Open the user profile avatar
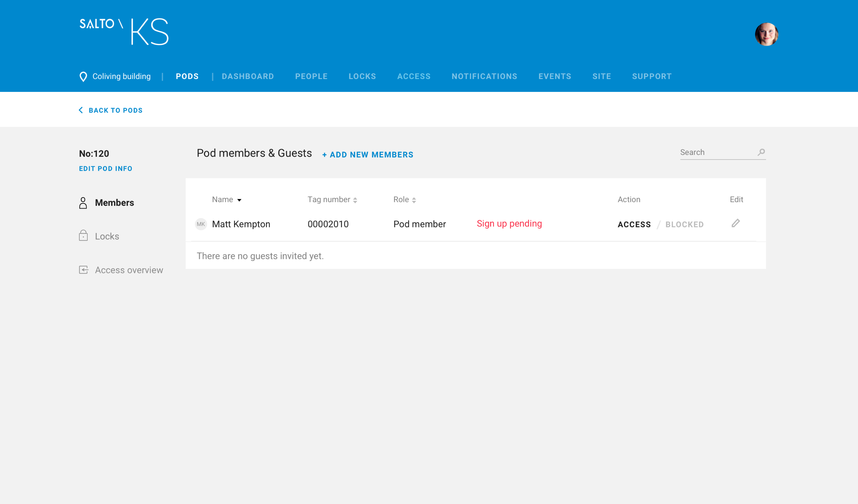Image resolution: width=858 pixels, height=504 pixels. (x=766, y=34)
